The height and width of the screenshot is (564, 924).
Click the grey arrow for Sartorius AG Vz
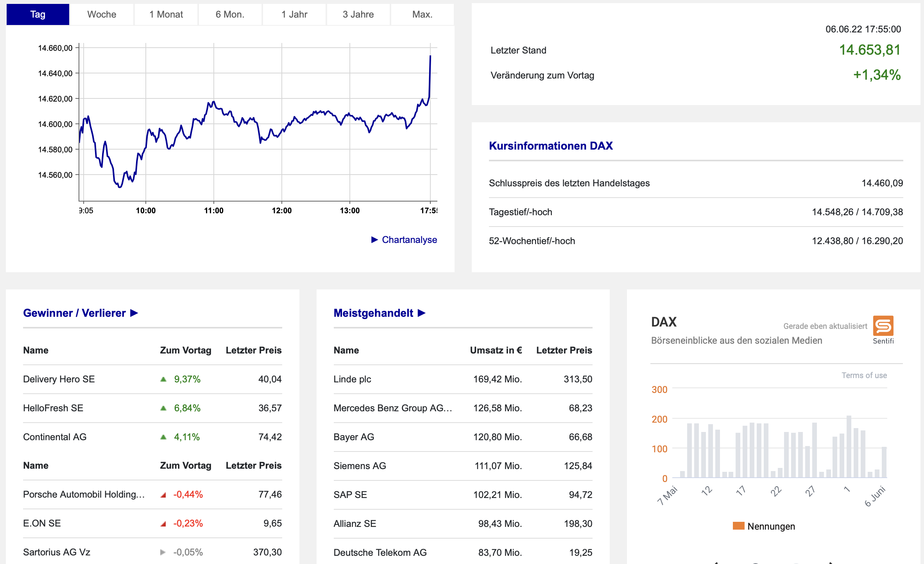[163, 552]
